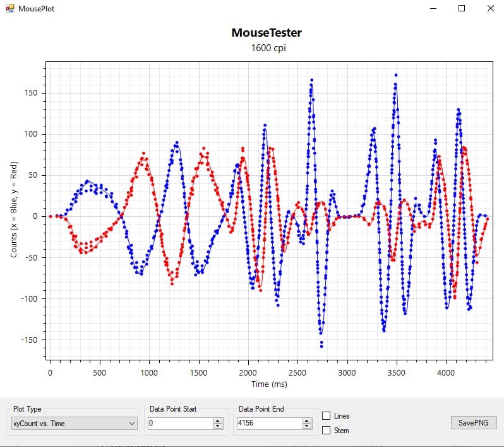Viewport: 504px width, 447px height.
Task: Click inside the Data Point Start field
Action: coord(180,424)
